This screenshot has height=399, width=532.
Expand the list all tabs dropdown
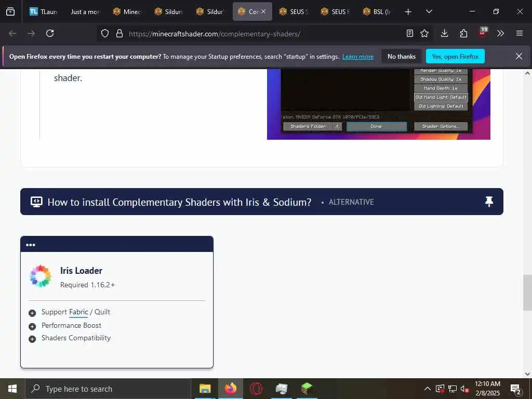pos(429,11)
